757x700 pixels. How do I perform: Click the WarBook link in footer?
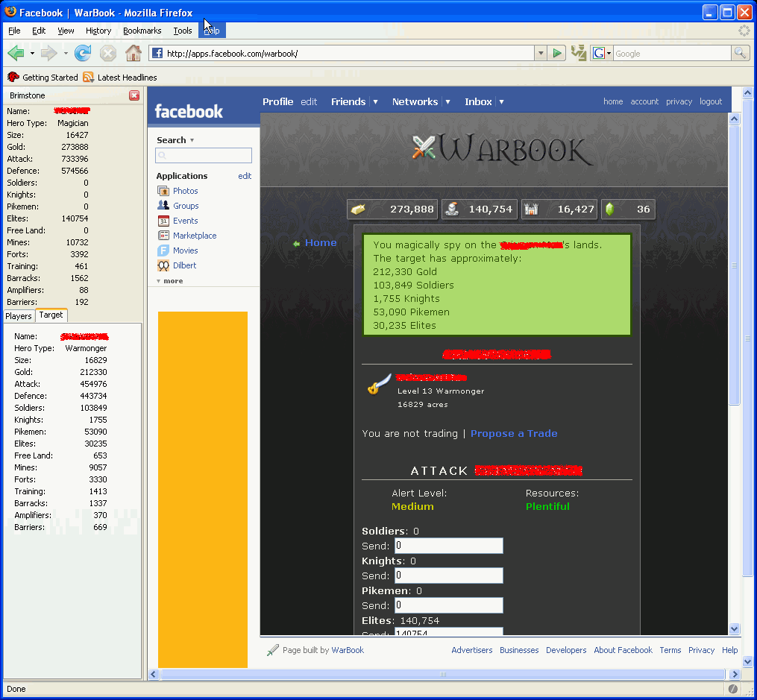[x=348, y=650]
